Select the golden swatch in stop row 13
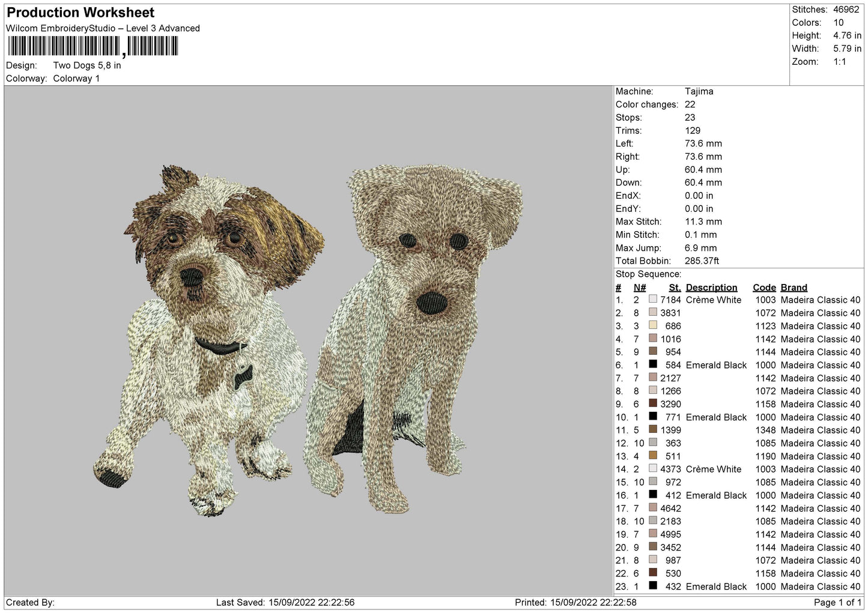Screen dimensions: 868x613 (653, 456)
